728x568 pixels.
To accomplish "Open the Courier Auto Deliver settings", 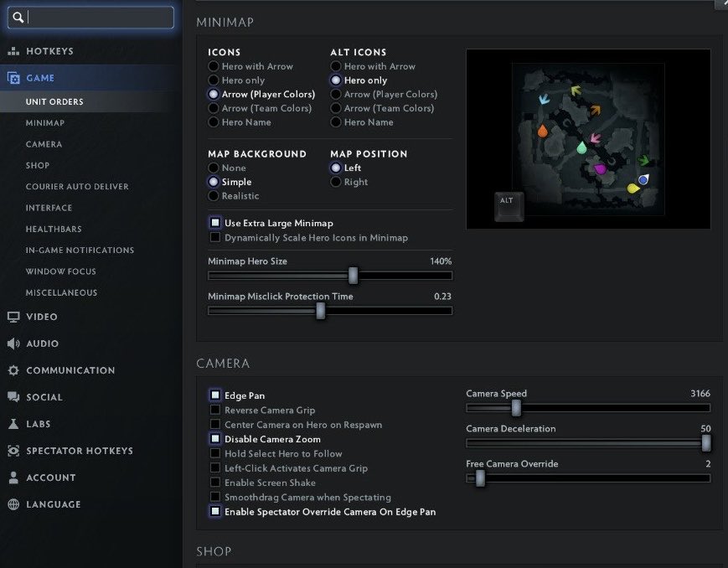I will pos(75,186).
